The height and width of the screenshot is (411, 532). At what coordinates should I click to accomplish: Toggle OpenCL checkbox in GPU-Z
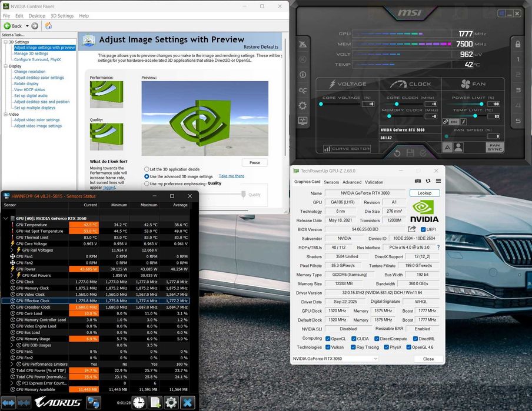[x=328, y=339]
